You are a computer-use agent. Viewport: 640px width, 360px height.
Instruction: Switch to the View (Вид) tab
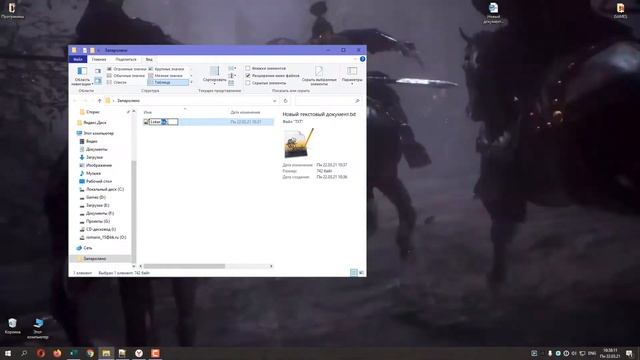[x=149, y=59]
